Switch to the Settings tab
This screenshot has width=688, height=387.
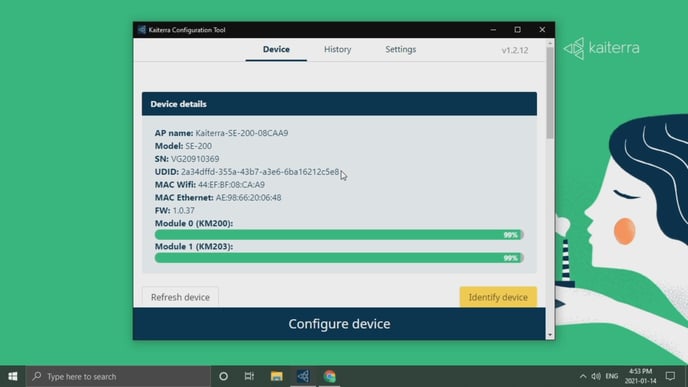click(x=401, y=50)
